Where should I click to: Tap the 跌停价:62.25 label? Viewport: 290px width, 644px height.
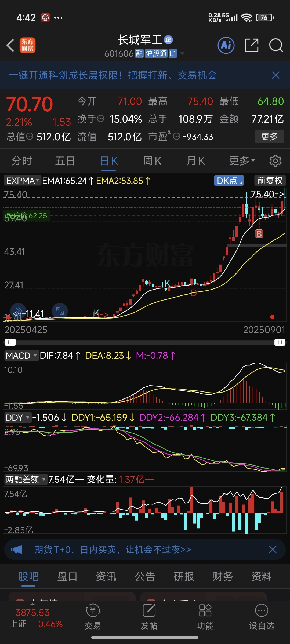(26, 215)
